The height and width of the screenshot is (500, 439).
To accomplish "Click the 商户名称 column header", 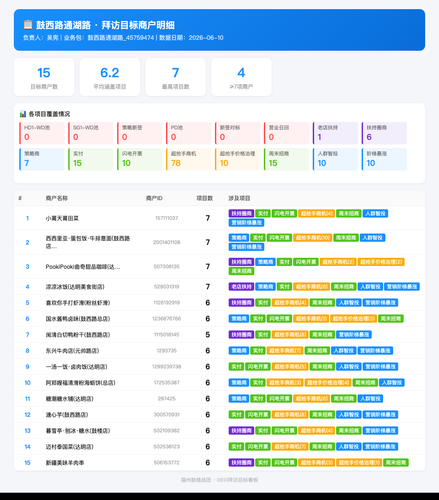I will click(57, 198).
